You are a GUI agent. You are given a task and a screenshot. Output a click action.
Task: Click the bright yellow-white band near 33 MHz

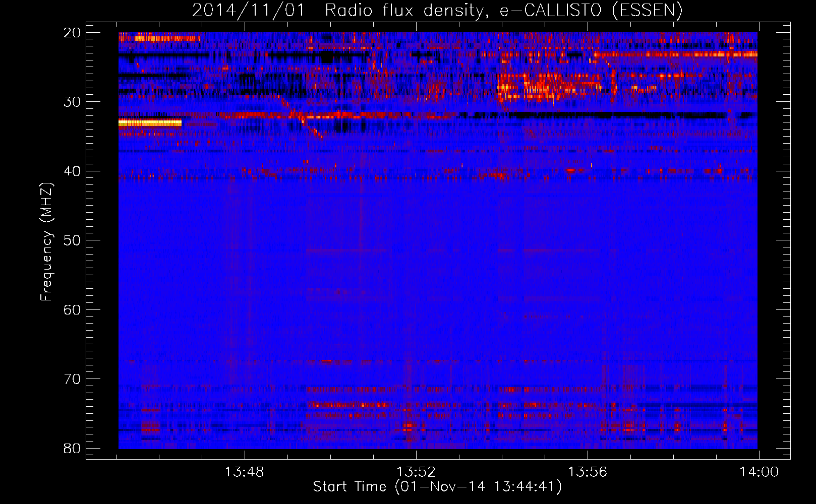(150, 123)
